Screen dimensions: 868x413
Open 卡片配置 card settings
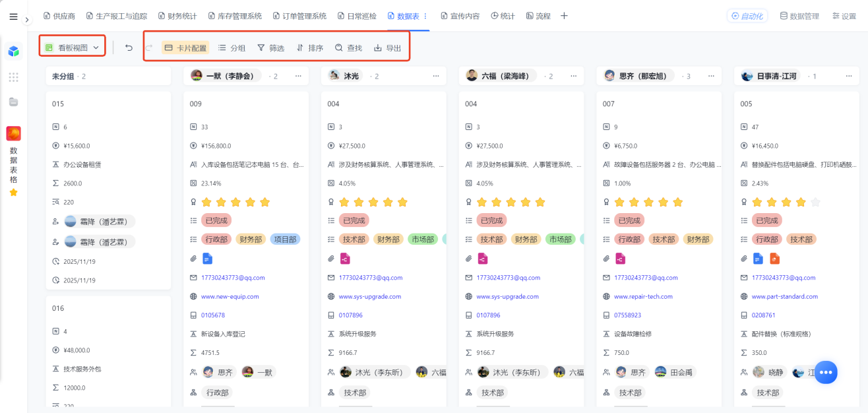coord(185,48)
